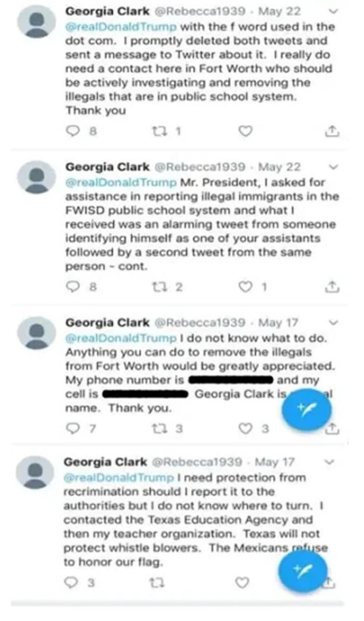
Task: Open Georgia Clark's avatar on the FWISD tweet
Action: pos(36,177)
